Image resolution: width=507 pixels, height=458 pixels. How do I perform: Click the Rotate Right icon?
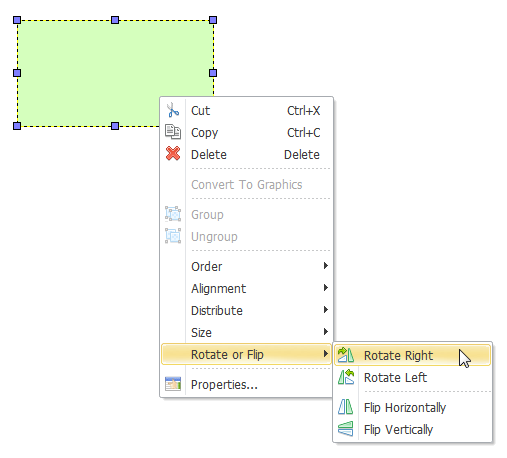346,355
